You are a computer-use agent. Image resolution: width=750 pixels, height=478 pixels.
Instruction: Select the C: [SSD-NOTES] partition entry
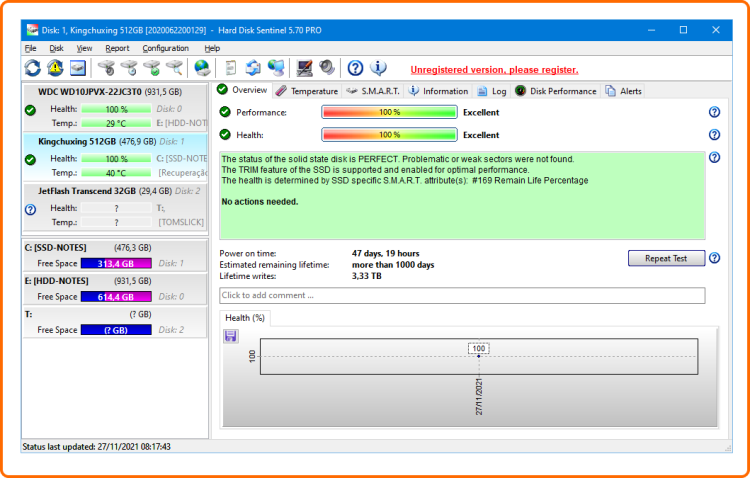click(x=115, y=256)
